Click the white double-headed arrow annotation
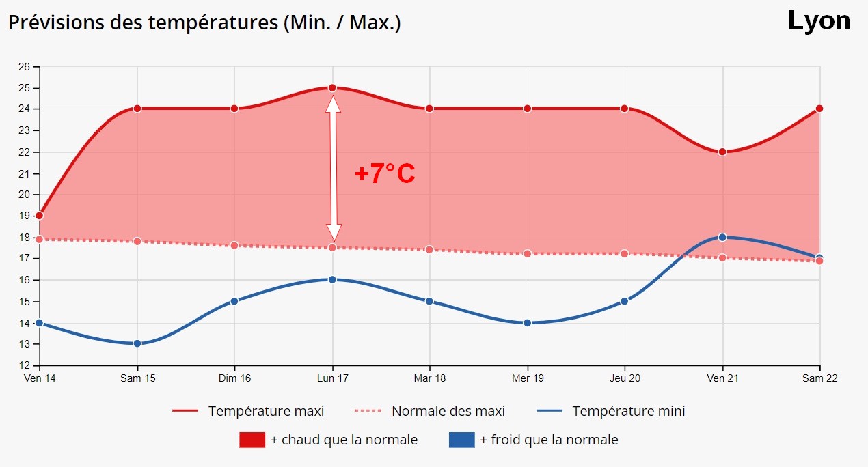 (x=333, y=168)
